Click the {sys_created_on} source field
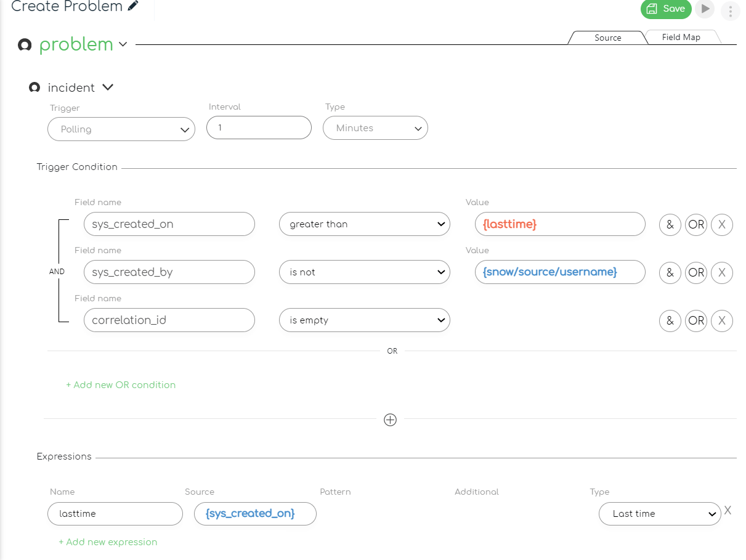This screenshot has width=746, height=560. 255,514
